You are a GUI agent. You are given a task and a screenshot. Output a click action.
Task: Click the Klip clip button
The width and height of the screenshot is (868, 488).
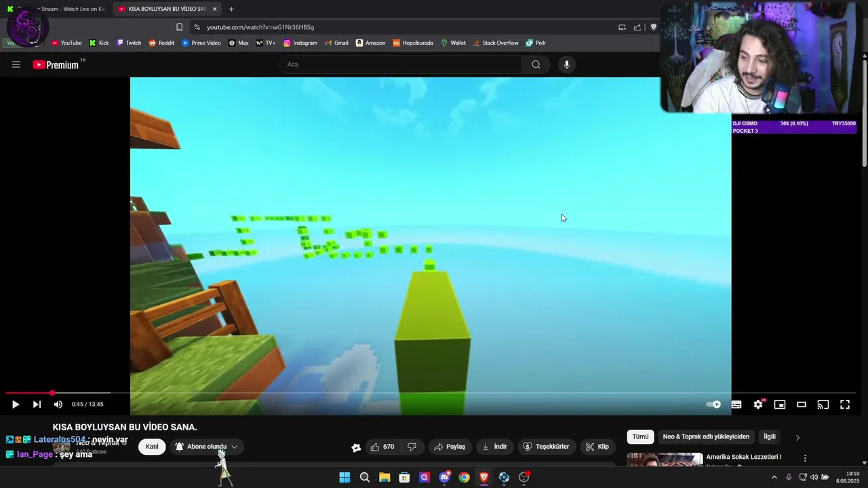coord(597,447)
